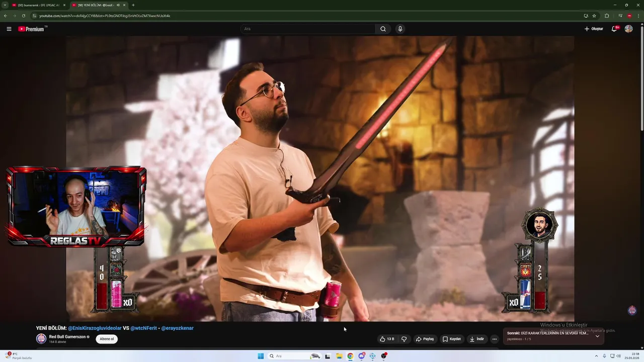Download the video with İndir
The image size is (644, 362).
pyautogui.click(x=476, y=339)
